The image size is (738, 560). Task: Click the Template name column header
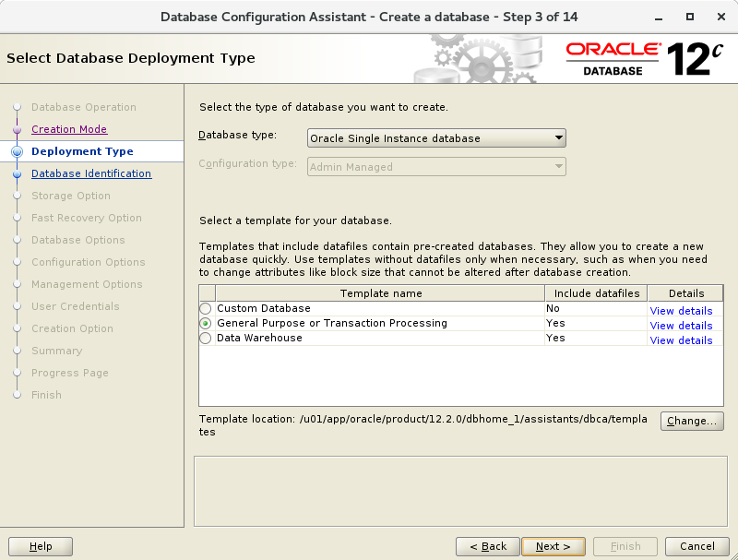point(380,293)
